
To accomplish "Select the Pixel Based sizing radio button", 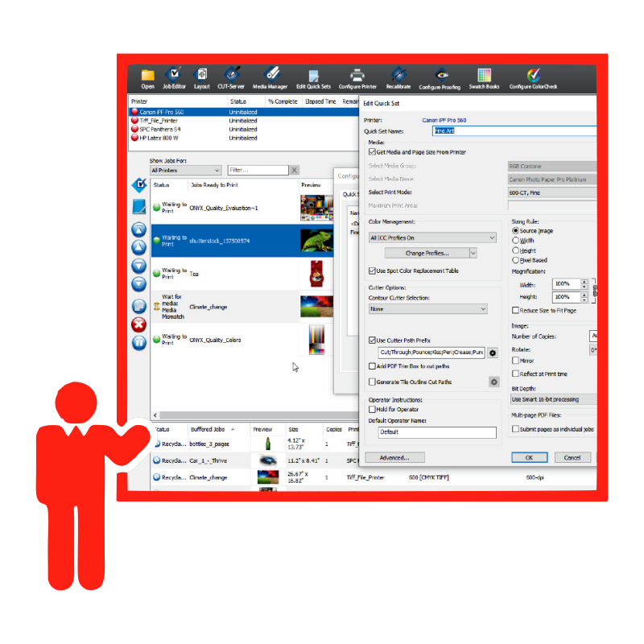I will (515, 259).
